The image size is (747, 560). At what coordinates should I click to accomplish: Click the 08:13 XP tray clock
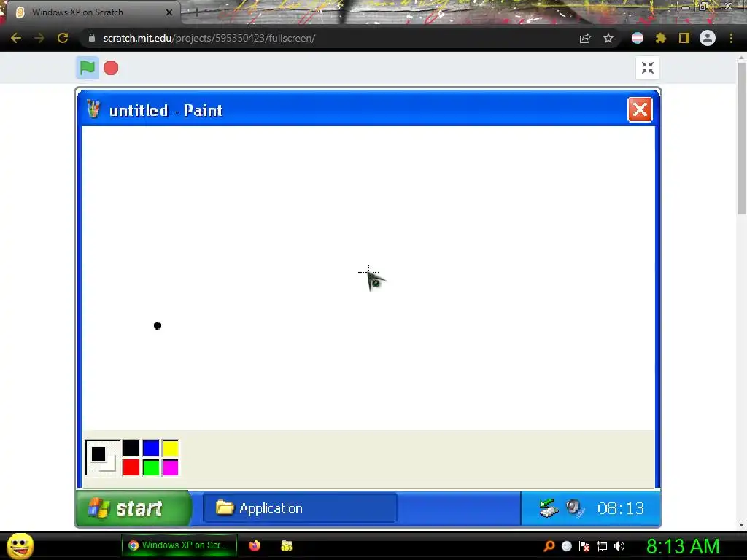(x=620, y=508)
